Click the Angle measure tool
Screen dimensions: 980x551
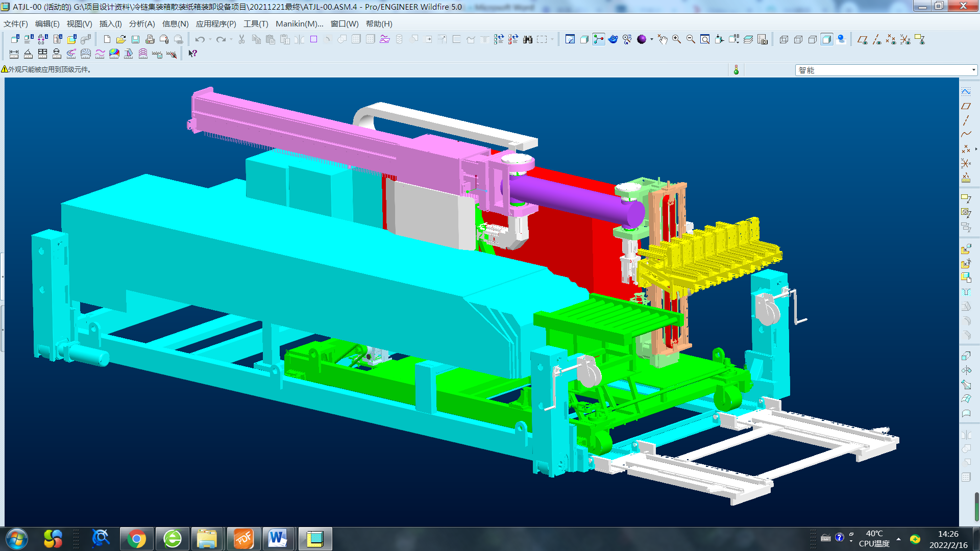click(x=28, y=54)
